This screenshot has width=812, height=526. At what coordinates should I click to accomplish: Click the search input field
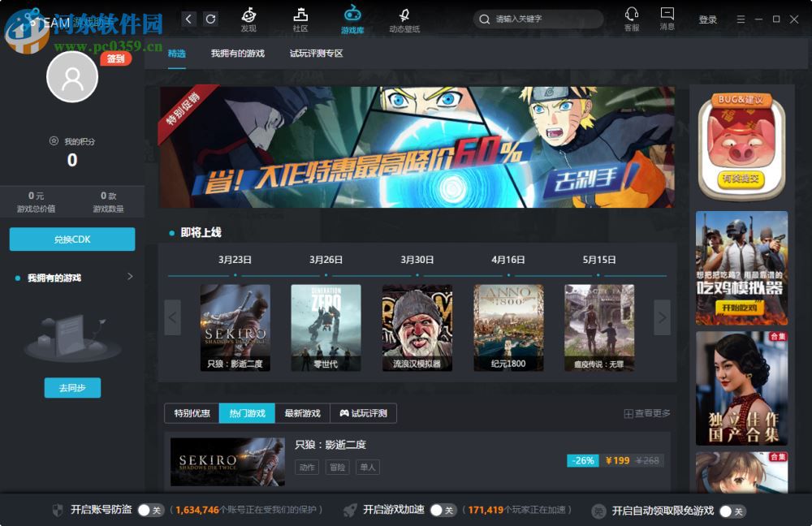pyautogui.click(x=538, y=19)
